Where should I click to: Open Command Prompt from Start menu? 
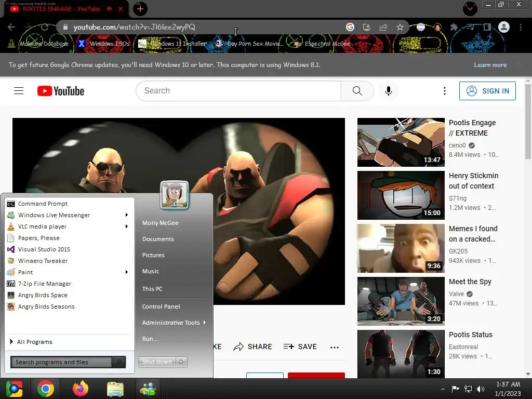pos(70,204)
